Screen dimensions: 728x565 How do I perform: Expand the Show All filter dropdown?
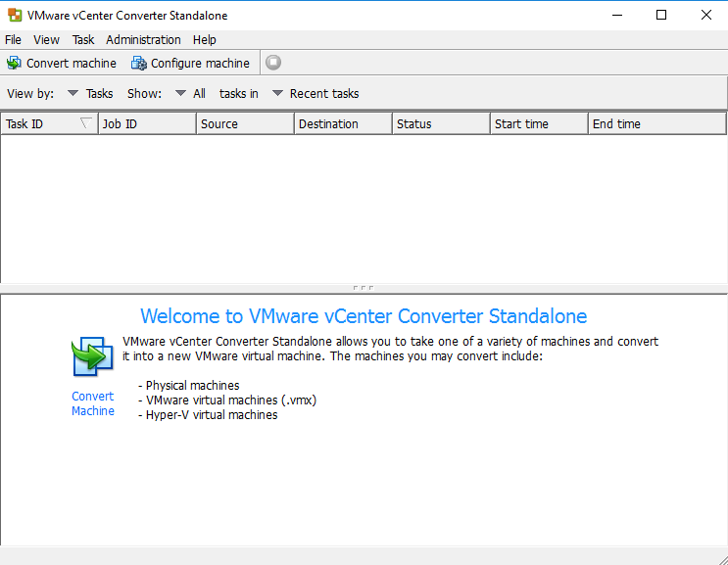180,93
